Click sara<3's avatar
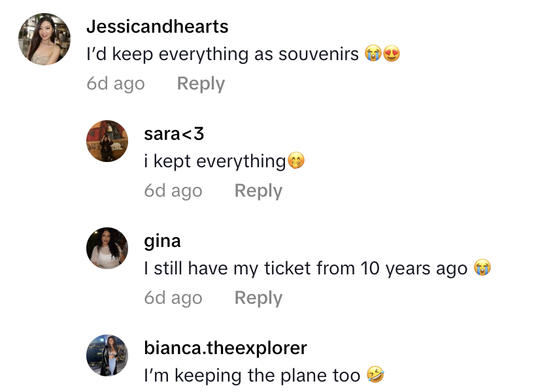This screenshot has height=392, width=536. click(107, 140)
